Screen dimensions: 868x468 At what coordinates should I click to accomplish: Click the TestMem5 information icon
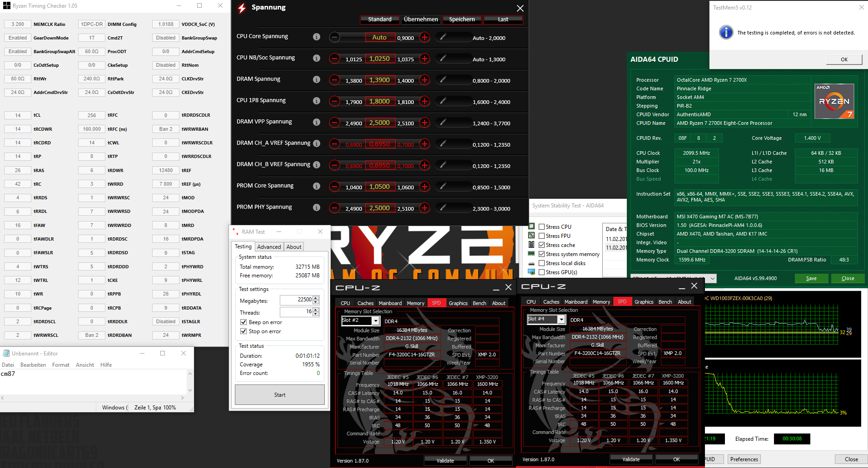pyautogui.click(x=726, y=32)
